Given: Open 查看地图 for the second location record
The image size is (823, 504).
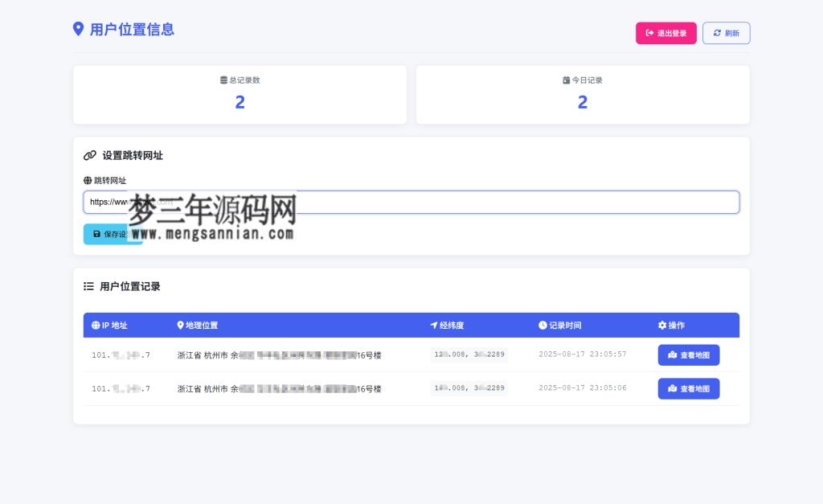Looking at the screenshot, I should click(689, 388).
